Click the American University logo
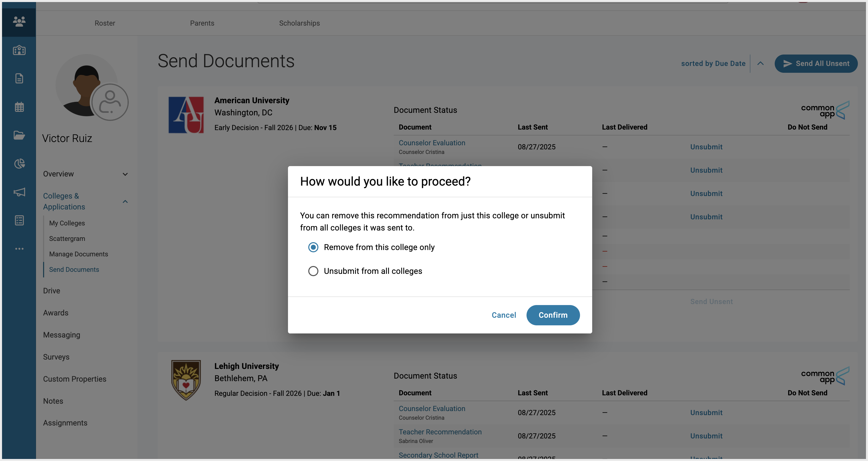The width and height of the screenshot is (868, 461). click(x=186, y=115)
